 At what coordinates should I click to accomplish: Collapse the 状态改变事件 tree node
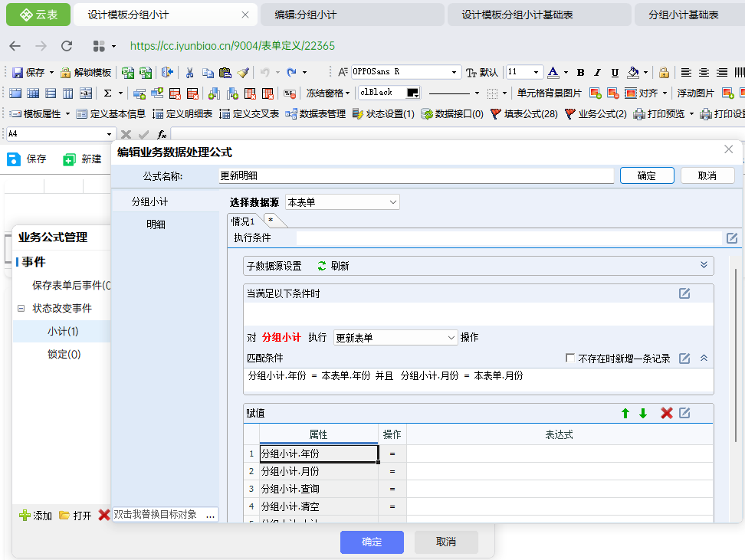click(x=21, y=308)
